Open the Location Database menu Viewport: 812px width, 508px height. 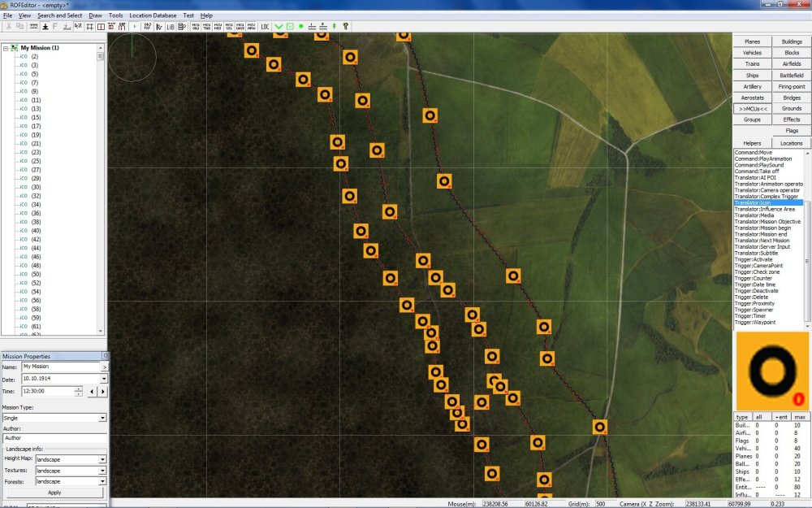click(153, 15)
